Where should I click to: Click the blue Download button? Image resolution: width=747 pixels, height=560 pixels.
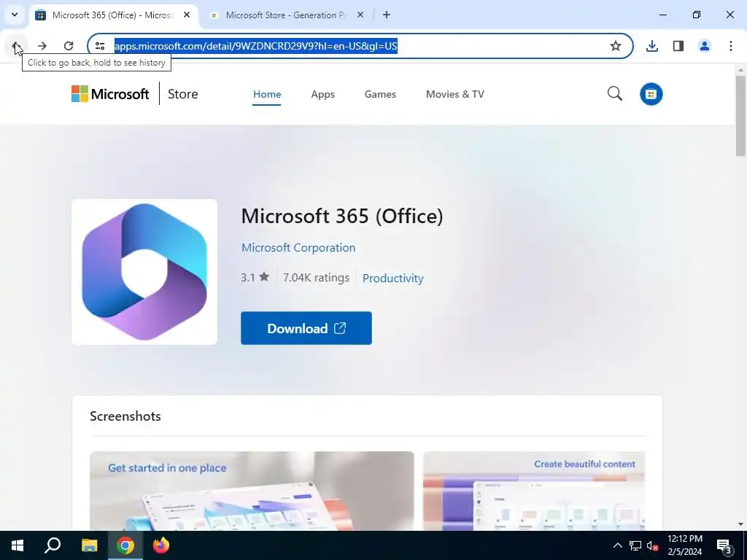(306, 328)
